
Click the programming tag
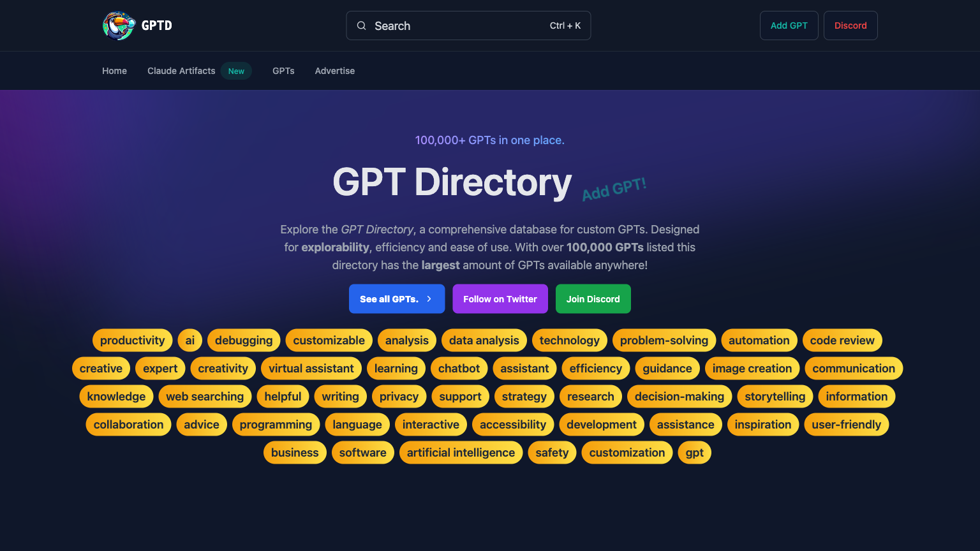(x=276, y=424)
